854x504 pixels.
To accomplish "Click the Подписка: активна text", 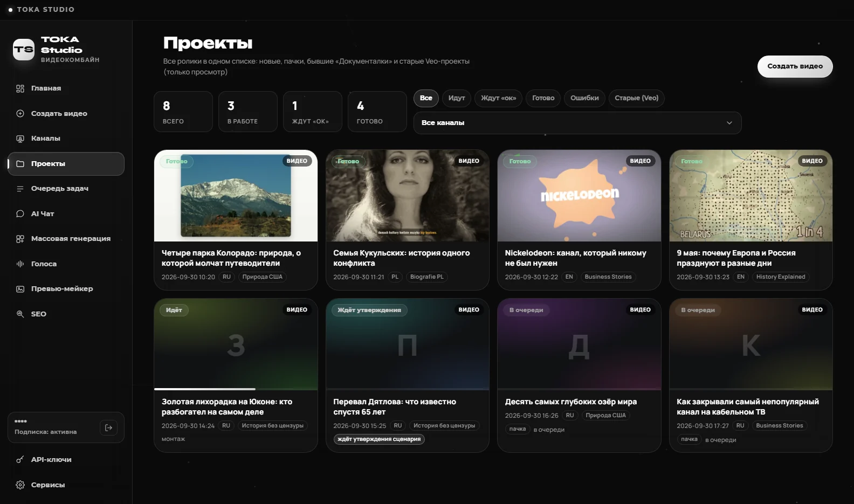I will point(45,432).
